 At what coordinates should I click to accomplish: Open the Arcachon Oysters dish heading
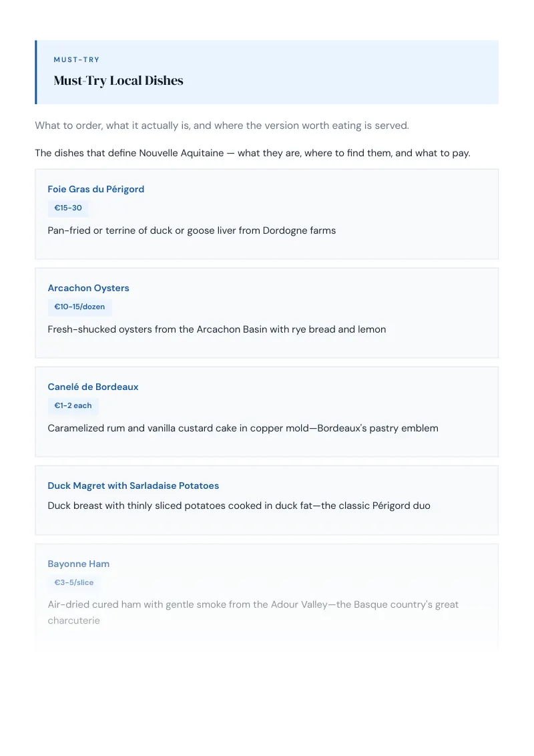coord(88,288)
